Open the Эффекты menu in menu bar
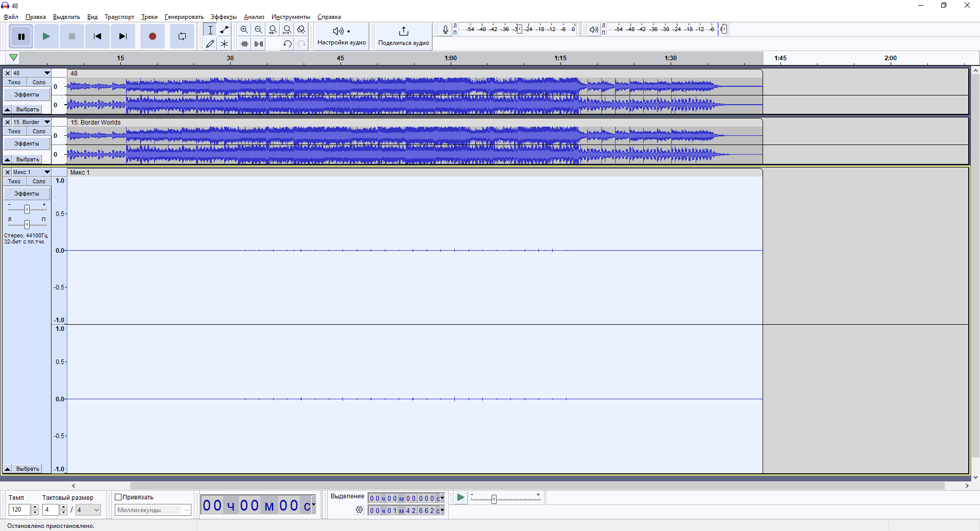 tap(223, 17)
